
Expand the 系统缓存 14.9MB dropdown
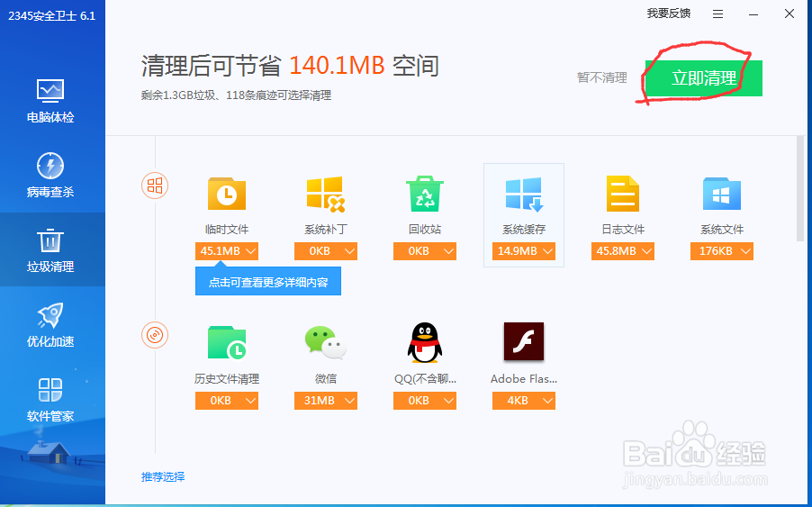point(524,251)
